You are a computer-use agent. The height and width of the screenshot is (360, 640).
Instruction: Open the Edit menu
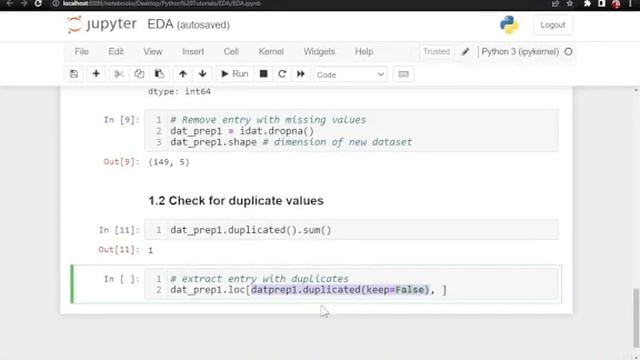pyautogui.click(x=116, y=52)
